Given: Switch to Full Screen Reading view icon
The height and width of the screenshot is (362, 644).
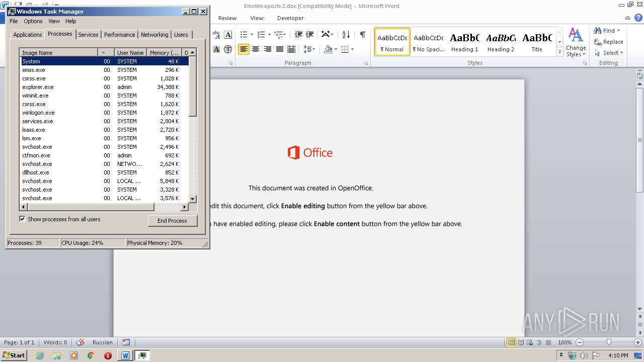Looking at the screenshot, I should pyautogui.click(x=520, y=342).
